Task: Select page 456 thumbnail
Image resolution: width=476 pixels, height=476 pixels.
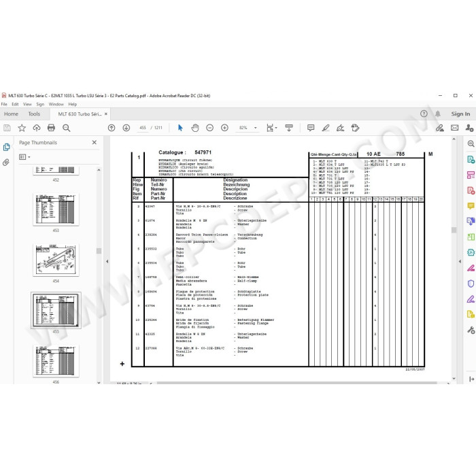Action: (x=56, y=361)
